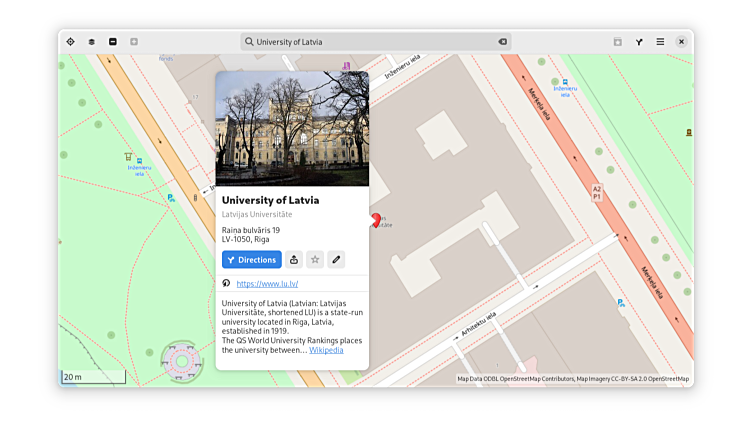752x423 pixels.
Task: Share the University of Latvia location
Action: pyautogui.click(x=294, y=260)
